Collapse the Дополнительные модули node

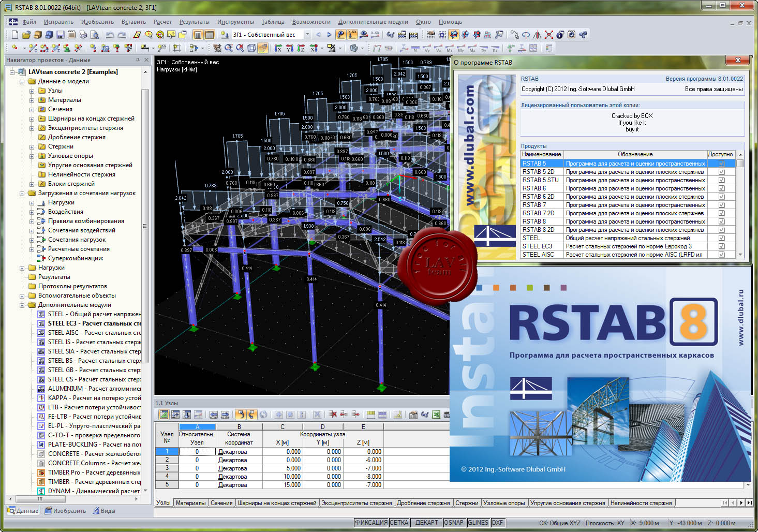[22, 305]
